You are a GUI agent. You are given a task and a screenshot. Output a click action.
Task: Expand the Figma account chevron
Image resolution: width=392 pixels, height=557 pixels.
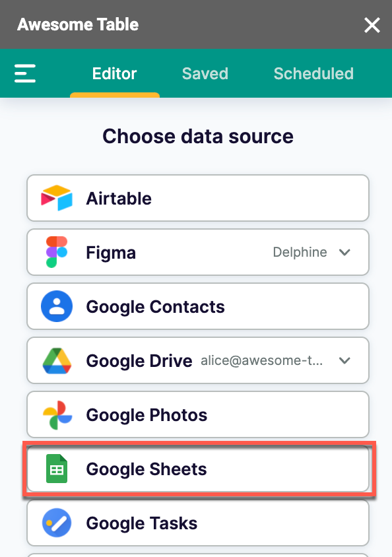pos(344,252)
